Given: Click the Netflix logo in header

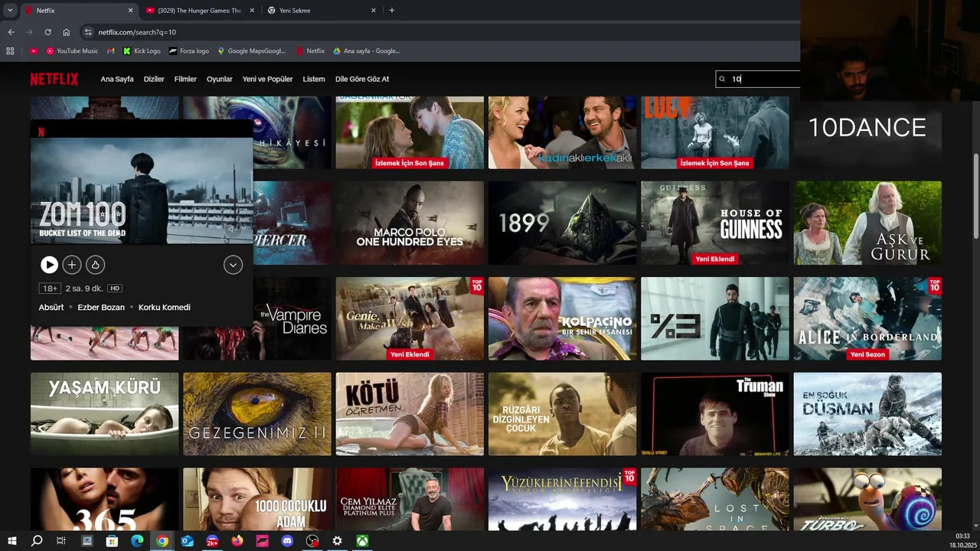Looking at the screenshot, I should [54, 79].
